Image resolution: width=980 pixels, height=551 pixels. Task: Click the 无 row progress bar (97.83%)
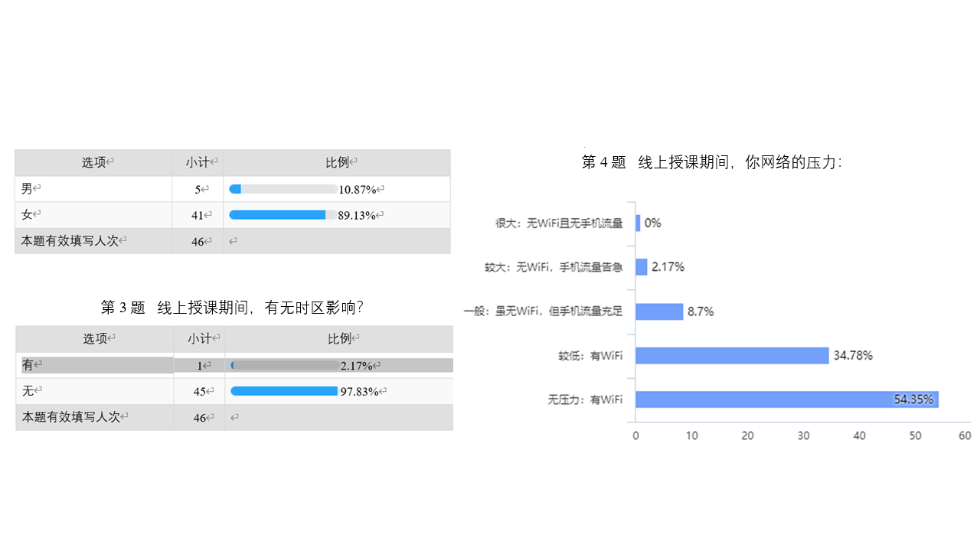pyautogui.click(x=284, y=391)
